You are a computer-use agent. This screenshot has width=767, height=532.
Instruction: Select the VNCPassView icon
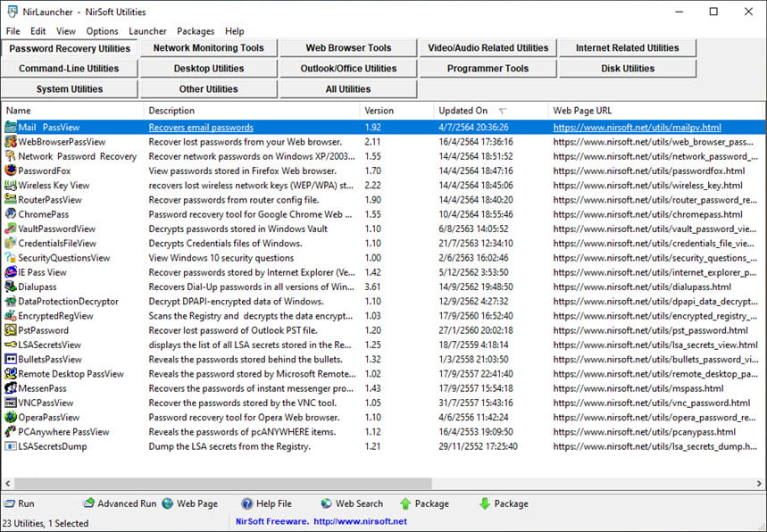[x=11, y=403]
